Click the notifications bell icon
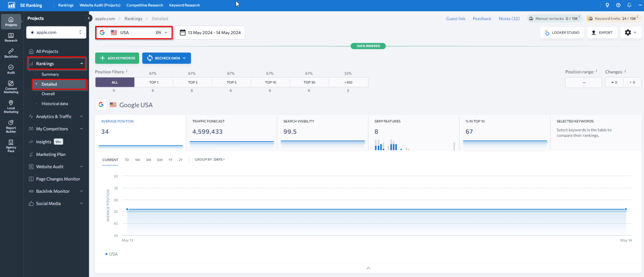 (629, 5)
